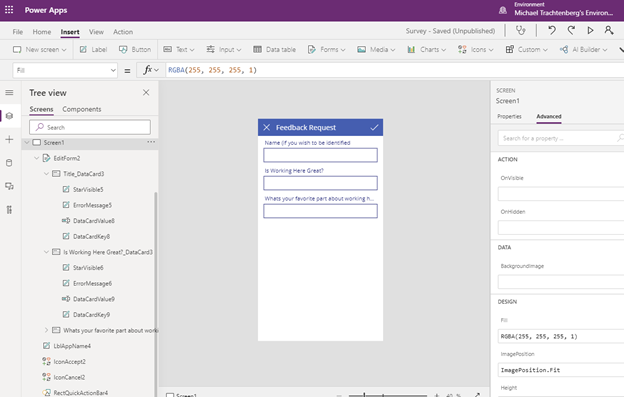Image resolution: width=624 pixels, height=397 pixels.
Task: Open the Icons dropdown
Action: click(x=476, y=49)
